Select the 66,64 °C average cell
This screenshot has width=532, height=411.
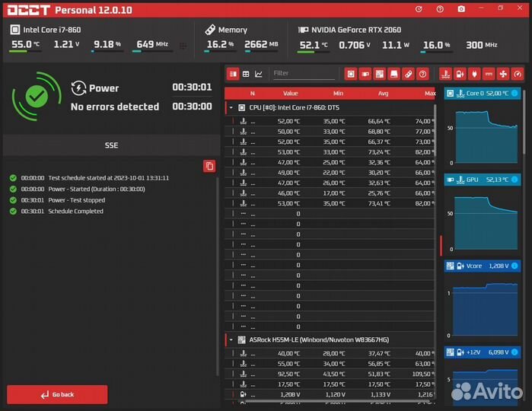click(379, 121)
